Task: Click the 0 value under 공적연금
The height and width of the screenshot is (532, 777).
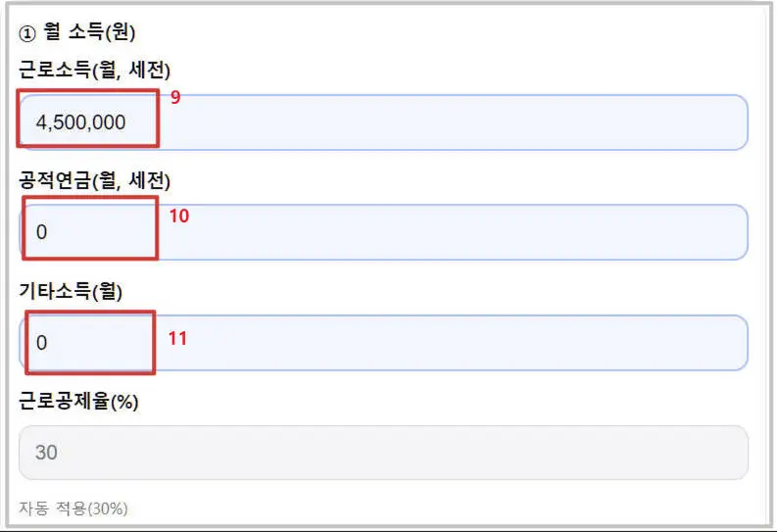Action: 41,233
